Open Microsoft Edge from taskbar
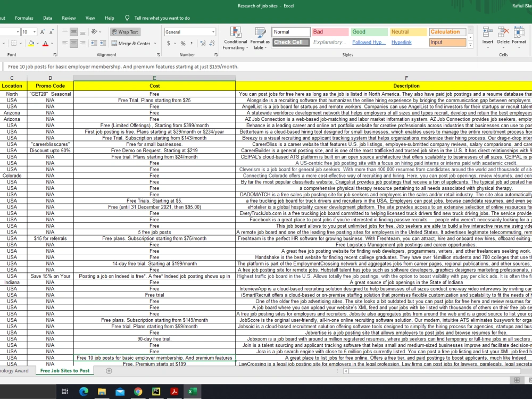This screenshot has height=399, width=532. [x=84, y=392]
